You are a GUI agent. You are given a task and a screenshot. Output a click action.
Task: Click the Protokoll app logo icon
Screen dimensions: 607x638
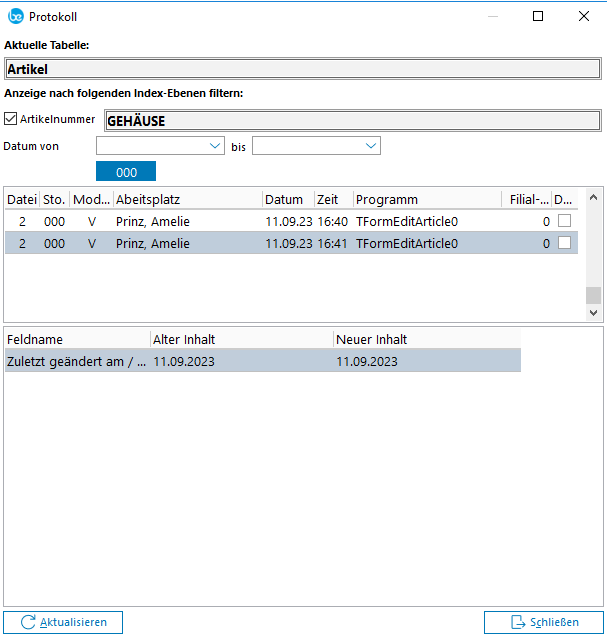15,16
